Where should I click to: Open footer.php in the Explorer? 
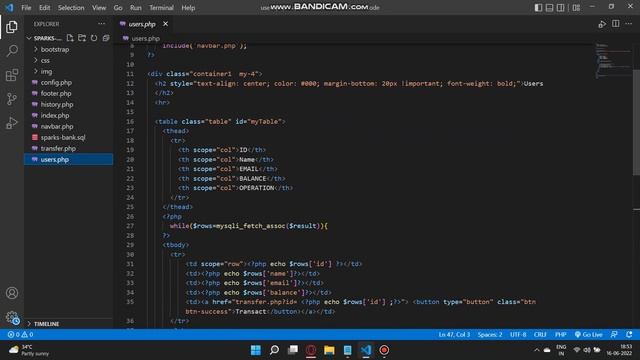click(69, 93)
